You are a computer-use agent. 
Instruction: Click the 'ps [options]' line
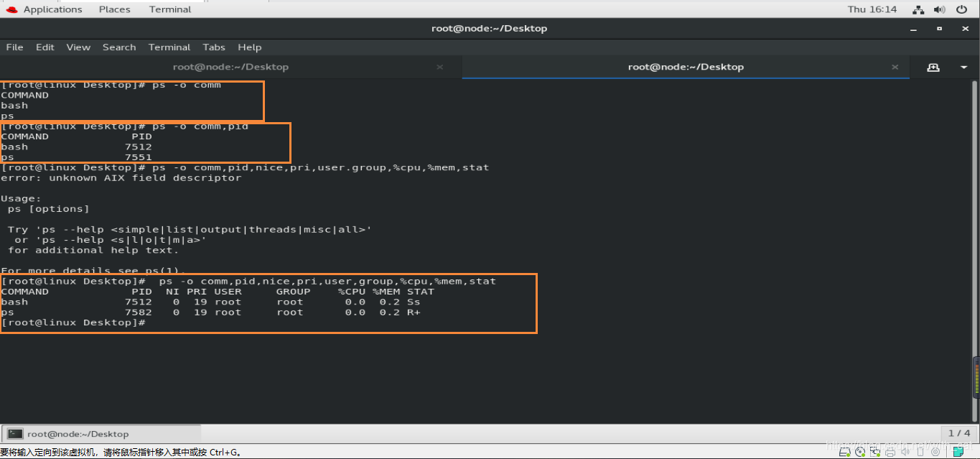pos(49,209)
